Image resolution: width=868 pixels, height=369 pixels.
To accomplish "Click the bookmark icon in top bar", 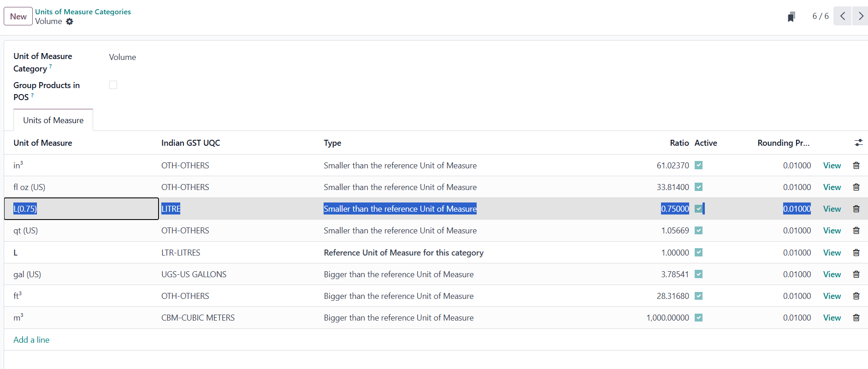I will click(x=791, y=17).
